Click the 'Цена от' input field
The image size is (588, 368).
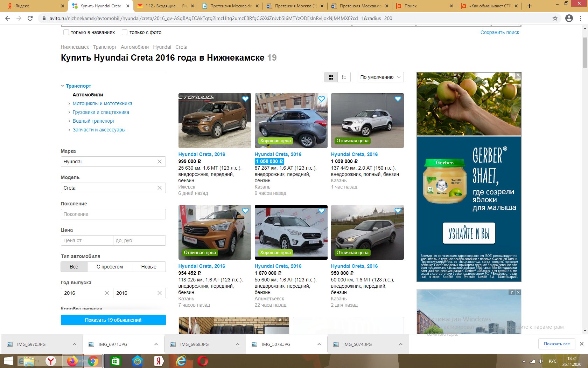87,240
